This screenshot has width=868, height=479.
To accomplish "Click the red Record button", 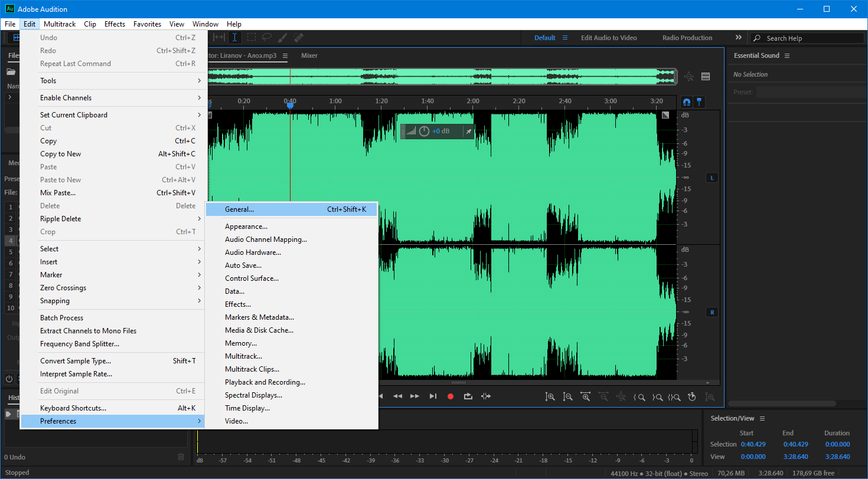I will [x=451, y=396].
